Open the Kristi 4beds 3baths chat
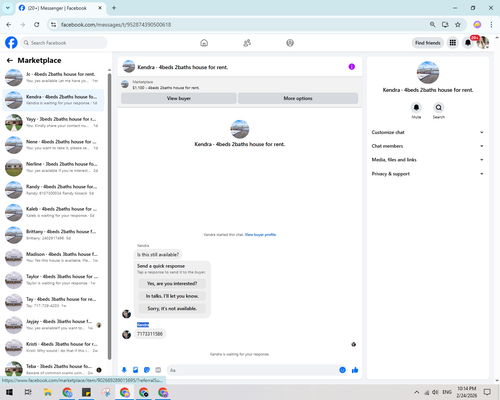 pyautogui.click(x=53, y=347)
